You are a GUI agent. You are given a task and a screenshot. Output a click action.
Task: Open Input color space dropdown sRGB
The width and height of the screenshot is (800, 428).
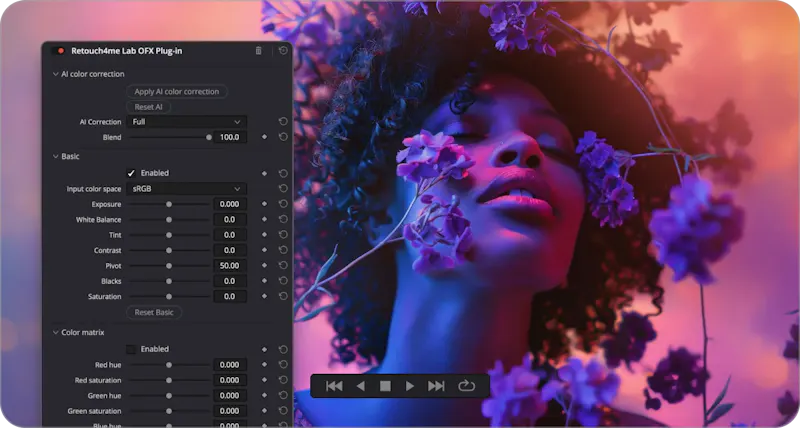point(187,189)
